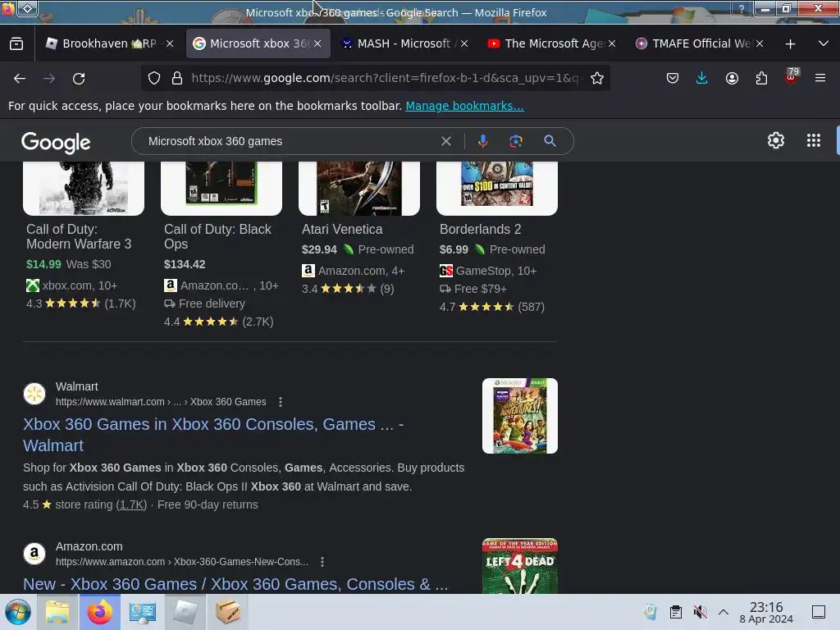
Task: Switch to MASH - Microsoft tab
Action: pyautogui.click(x=404, y=43)
